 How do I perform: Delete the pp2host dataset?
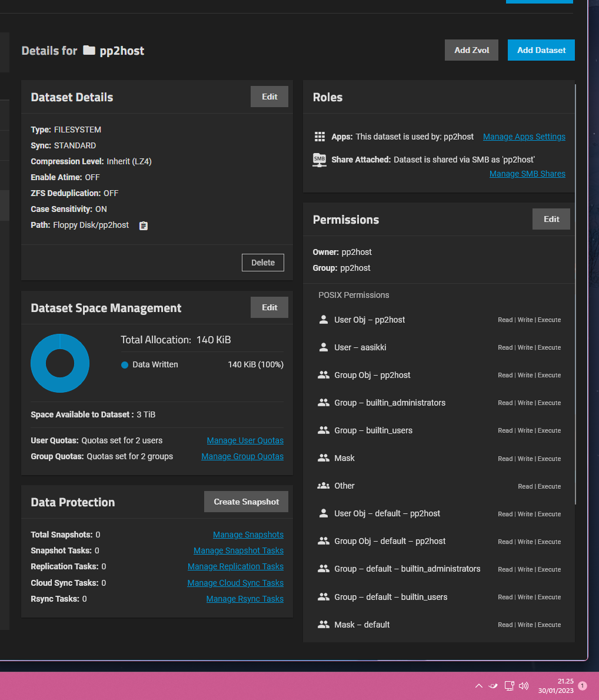pyautogui.click(x=262, y=263)
